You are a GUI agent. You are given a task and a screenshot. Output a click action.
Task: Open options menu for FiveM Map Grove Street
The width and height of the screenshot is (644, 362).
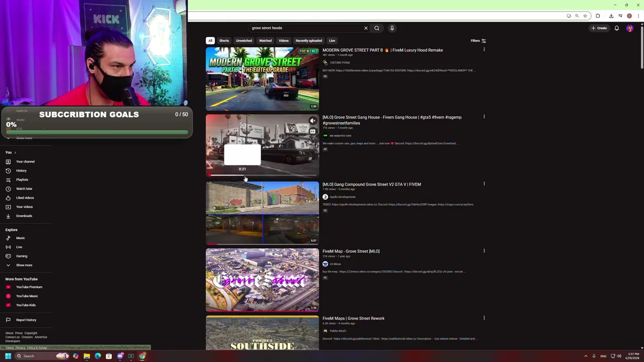point(484,250)
